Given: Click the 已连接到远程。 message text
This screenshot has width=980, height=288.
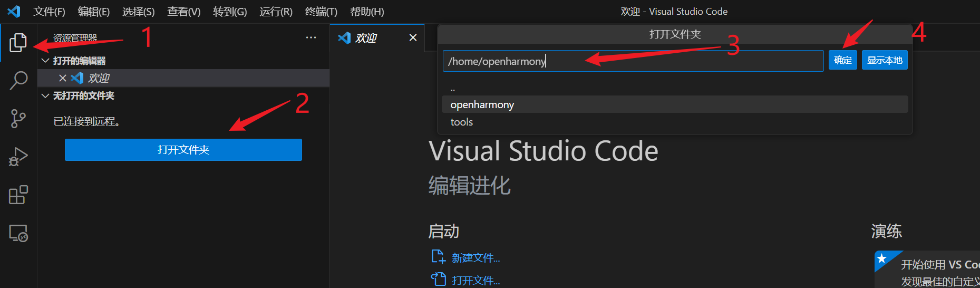Looking at the screenshot, I should tap(88, 121).
